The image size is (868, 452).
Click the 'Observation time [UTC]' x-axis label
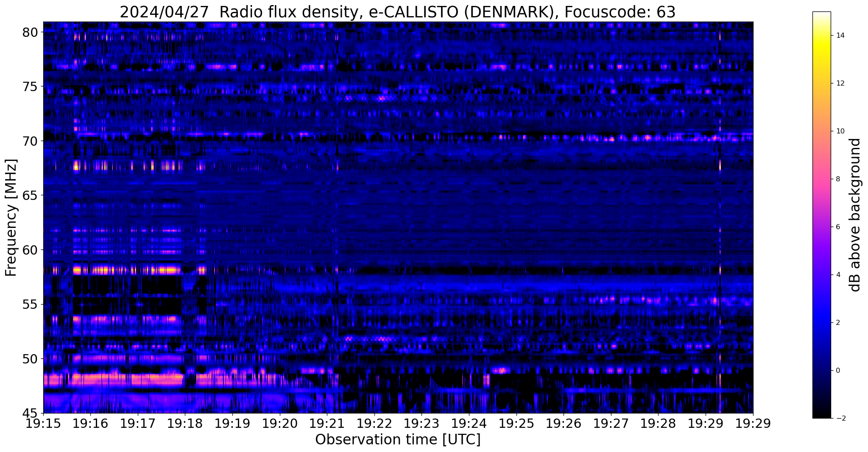(398, 440)
